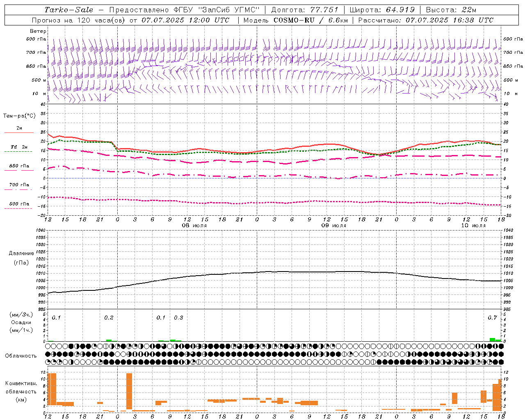Click 'Предоставлено ФГБУ ЗапСиб УГМС' text

185,10
